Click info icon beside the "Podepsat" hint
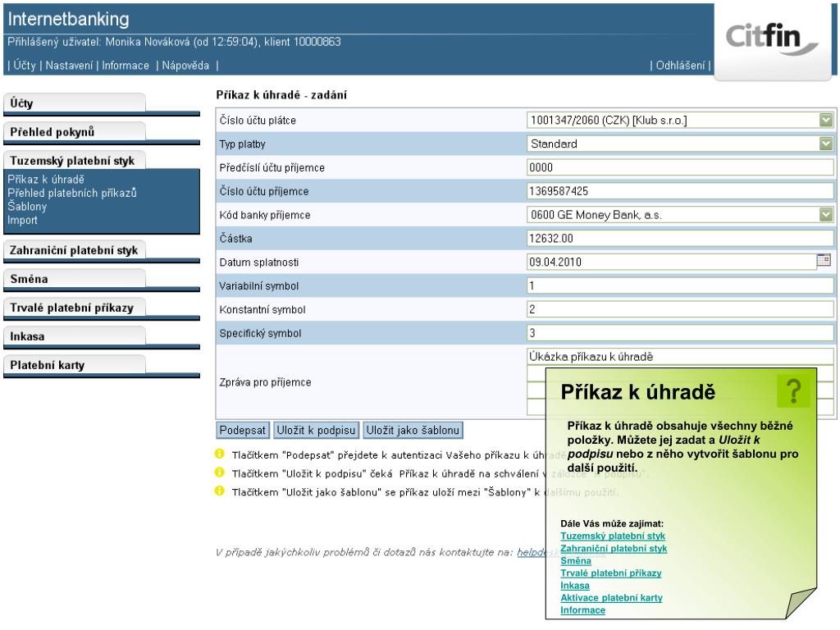 pyautogui.click(x=220, y=454)
